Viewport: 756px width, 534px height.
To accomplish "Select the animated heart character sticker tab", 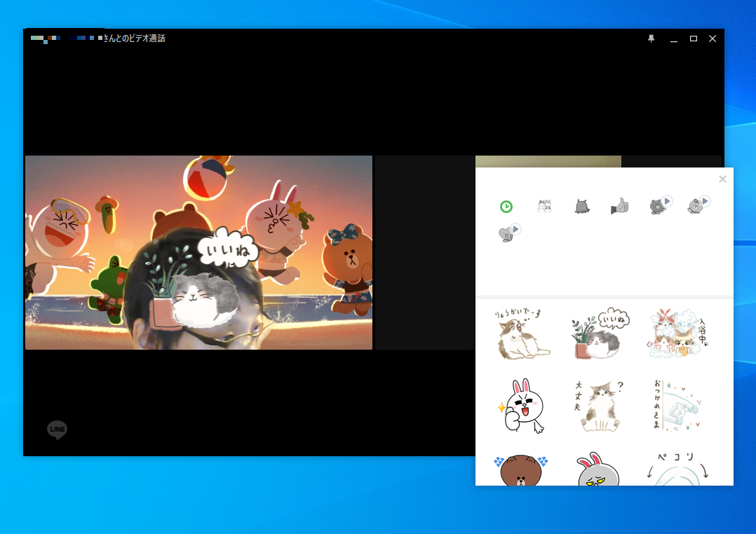I will pyautogui.click(x=508, y=233).
